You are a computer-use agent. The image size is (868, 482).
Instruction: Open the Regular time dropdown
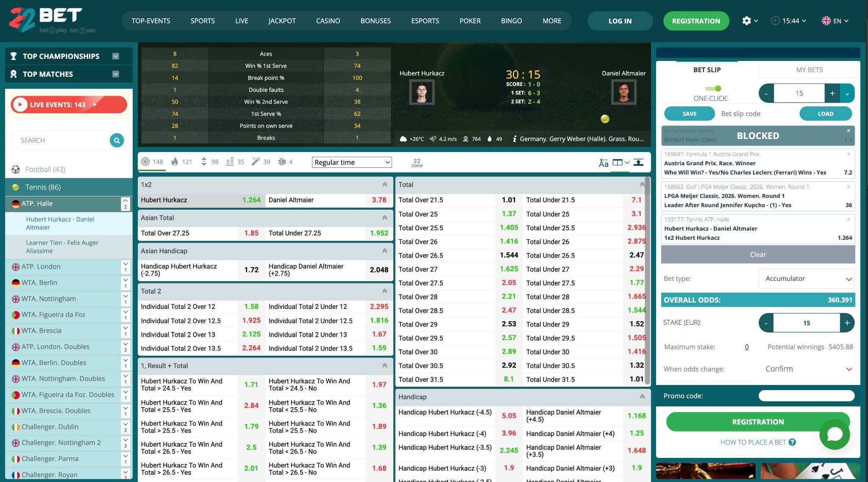352,162
